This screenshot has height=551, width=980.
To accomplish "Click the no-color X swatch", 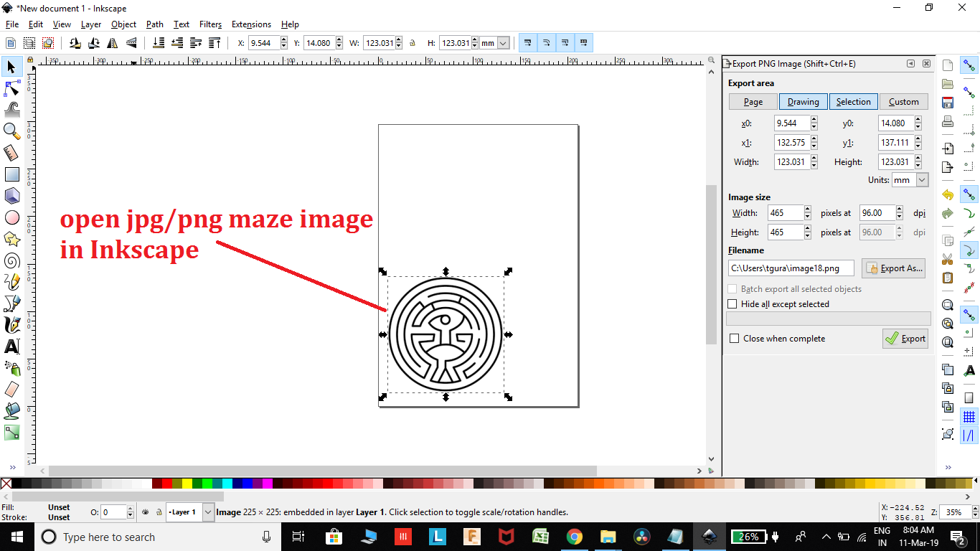I will [6, 484].
